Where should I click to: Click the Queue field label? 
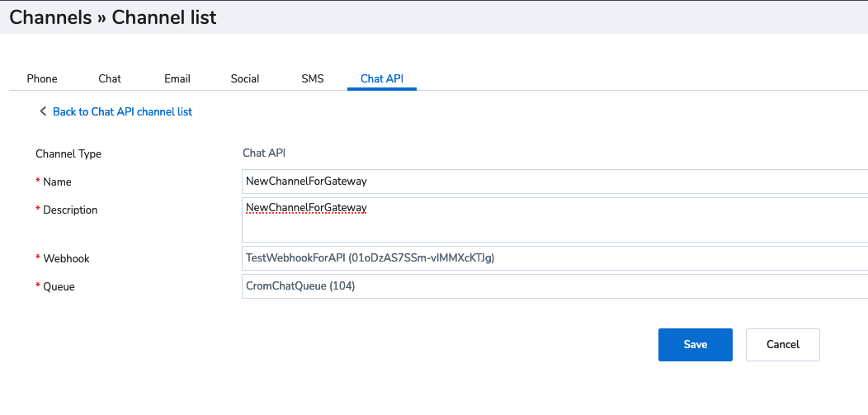coord(59,287)
